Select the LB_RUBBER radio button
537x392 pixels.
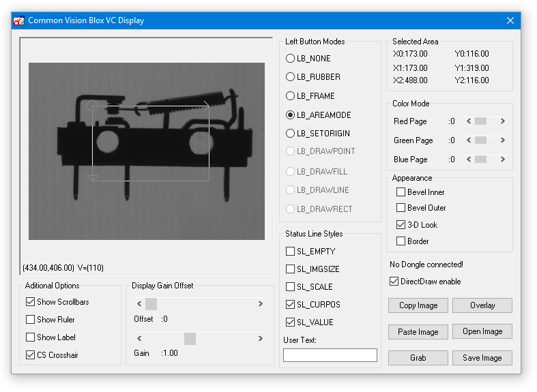click(x=291, y=77)
